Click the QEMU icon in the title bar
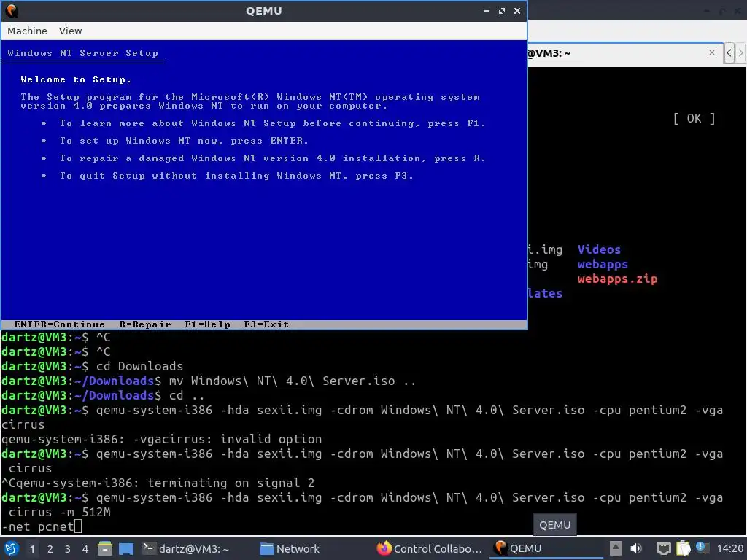747x560 pixels. (11, 10)
